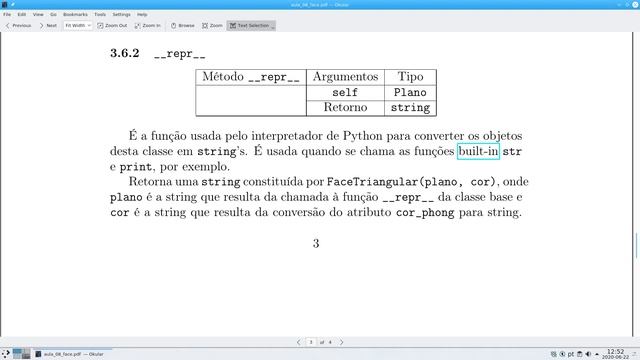This screenshot has width=640, height=360.
Task: Open the Bookmarks menu
Action: pos(75,14)
